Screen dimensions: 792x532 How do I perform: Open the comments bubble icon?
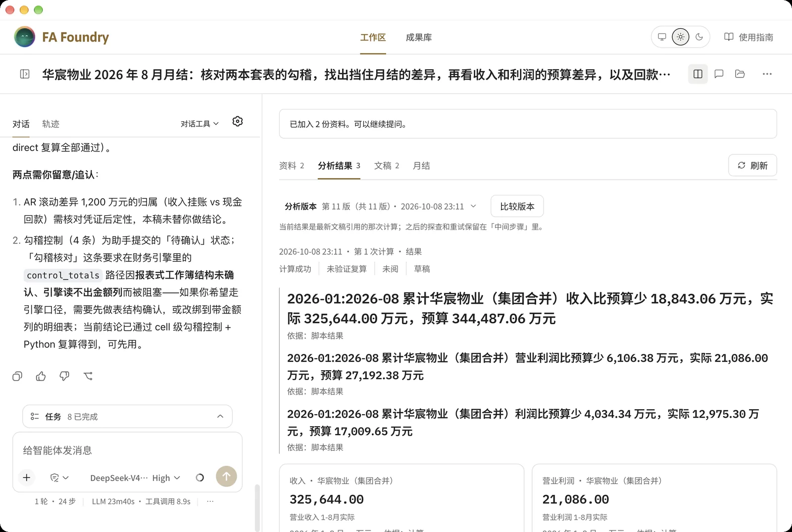[719, 74]
